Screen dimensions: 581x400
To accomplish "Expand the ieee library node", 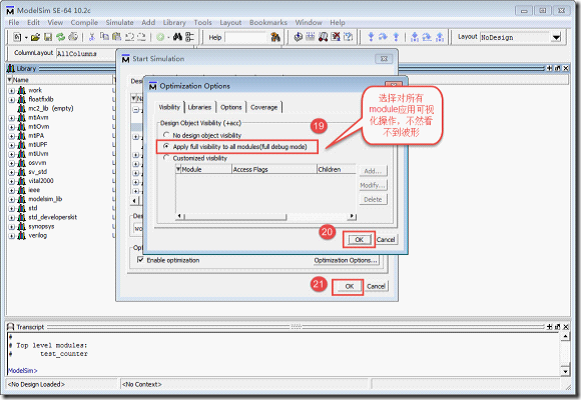I will [x=11, y=190].
